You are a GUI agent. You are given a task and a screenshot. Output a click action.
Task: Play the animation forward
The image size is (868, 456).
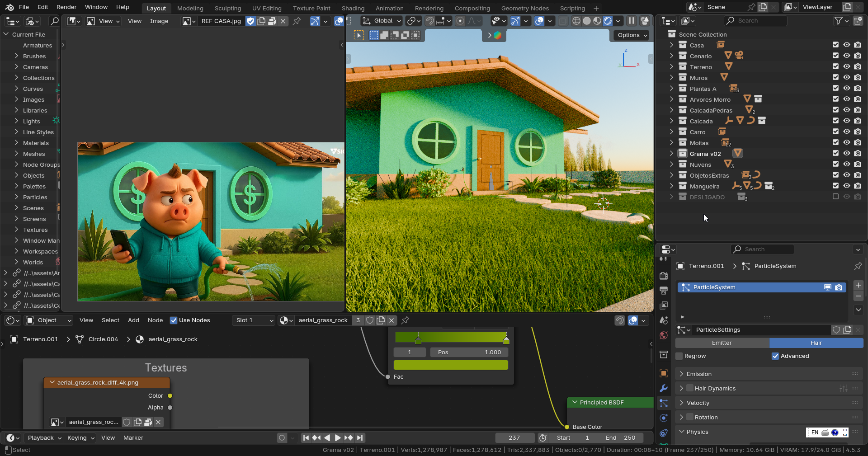click(x=338, y=437)
